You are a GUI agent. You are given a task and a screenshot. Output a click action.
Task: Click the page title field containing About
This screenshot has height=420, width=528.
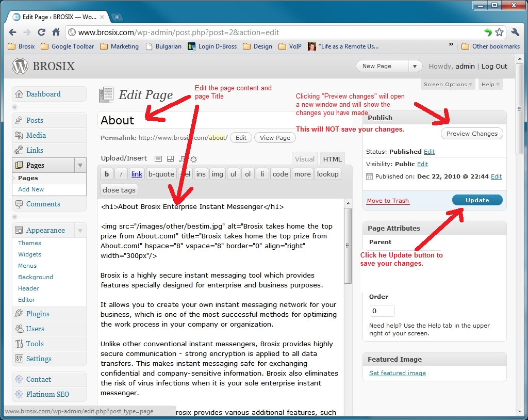(225, 120)
